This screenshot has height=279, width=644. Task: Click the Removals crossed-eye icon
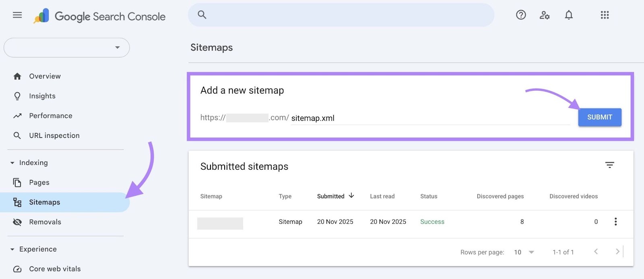click(17, 222)
